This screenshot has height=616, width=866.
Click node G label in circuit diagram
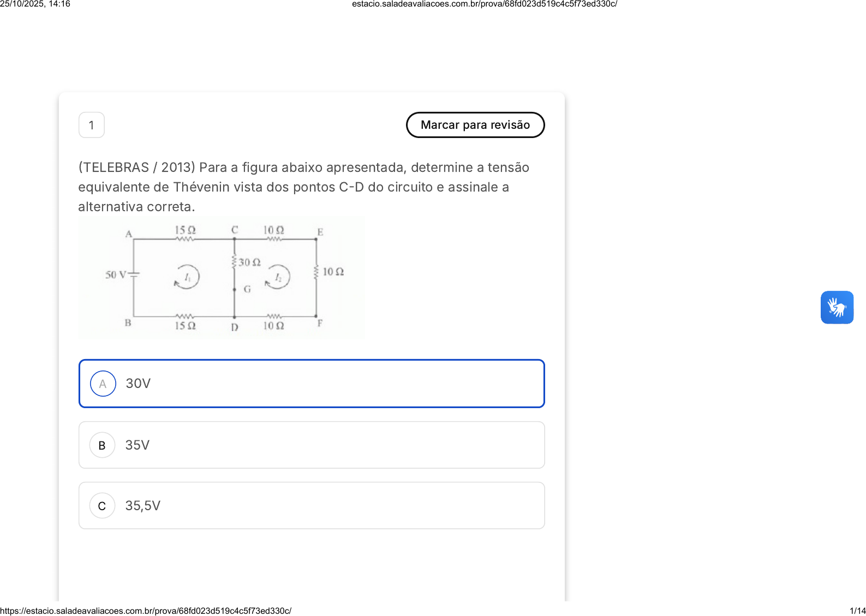click(x=247, y=289)
